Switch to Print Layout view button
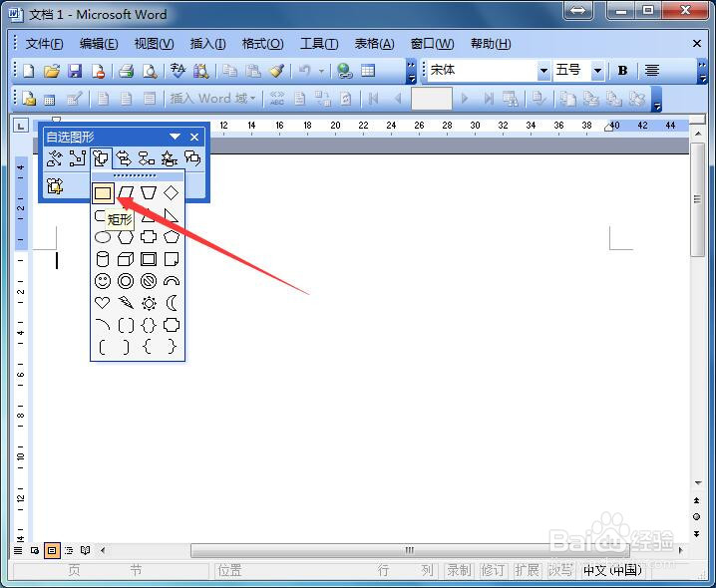 click(x=52, y=550)
